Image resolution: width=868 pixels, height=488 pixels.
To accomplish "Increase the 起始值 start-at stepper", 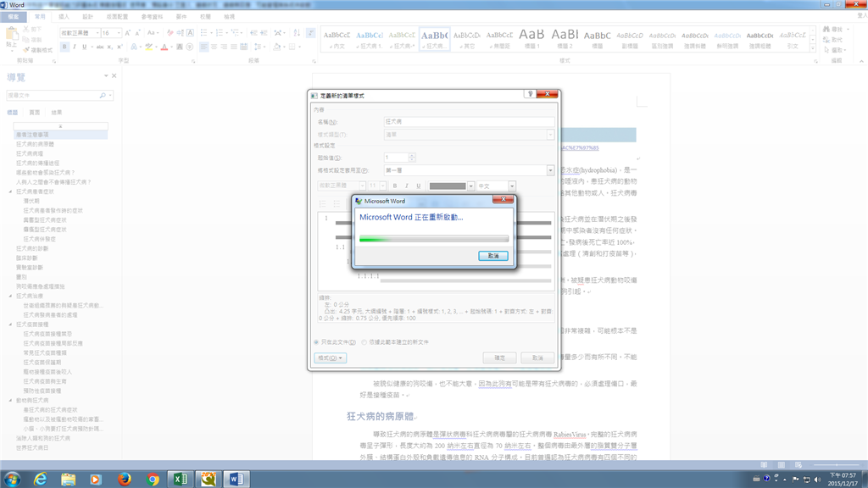I will 411,156.
